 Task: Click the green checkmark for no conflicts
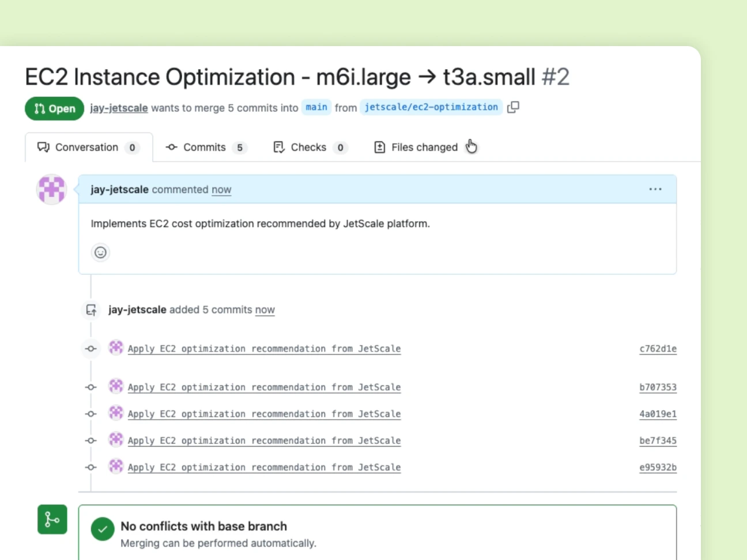tap(103, 529)
